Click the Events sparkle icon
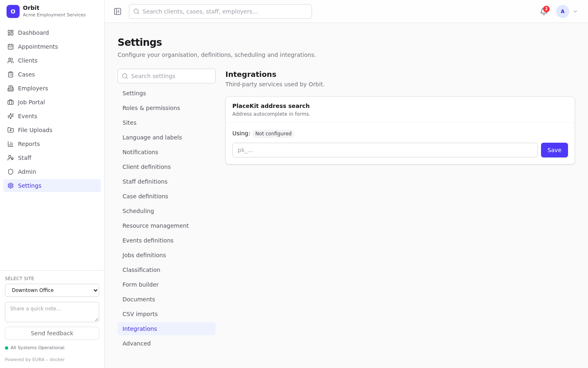 click(x=11, y=116)
